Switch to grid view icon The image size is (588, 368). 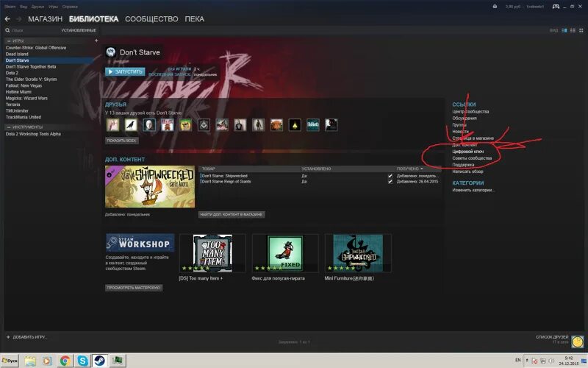click(x=581, y=30)
